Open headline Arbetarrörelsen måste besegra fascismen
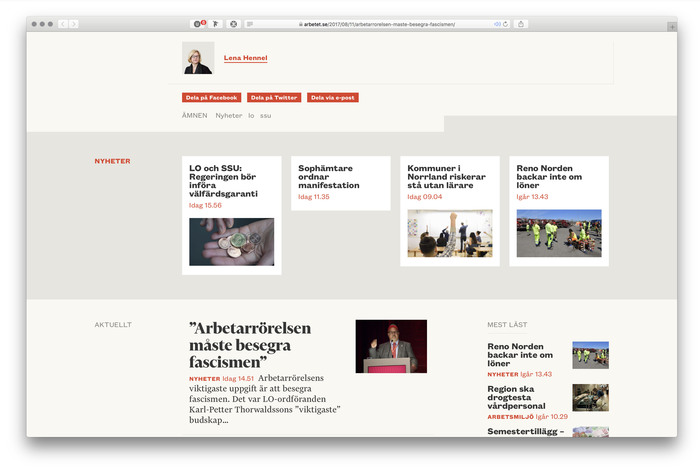This screenshot has width=700, height=469. pyautogui.click(x=250, y=345)
